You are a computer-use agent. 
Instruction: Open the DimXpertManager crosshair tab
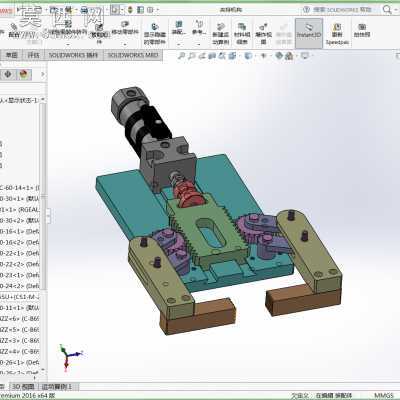tap(8, 74)
